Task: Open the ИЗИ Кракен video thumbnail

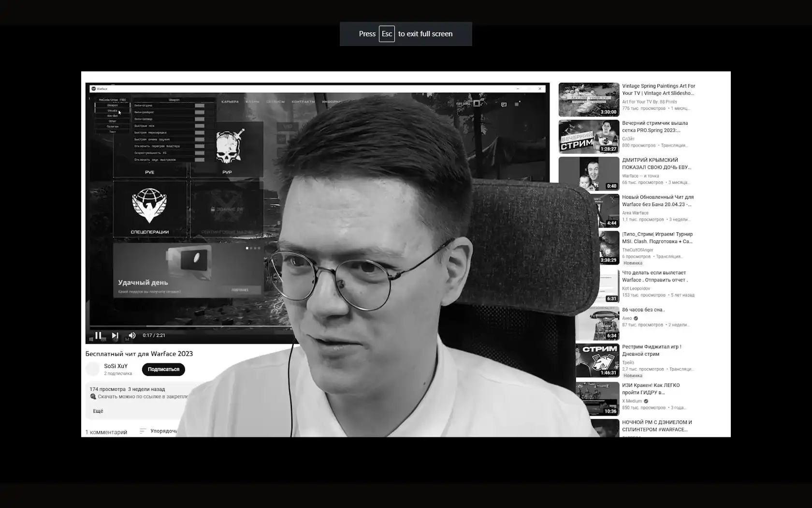Action: coord(597,399)
